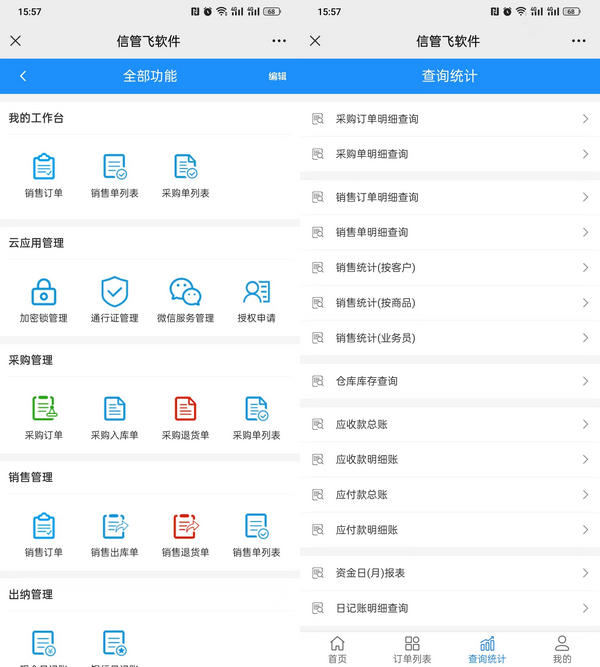600x667 pixels.
Task: Open 微信服务管理 chat icon
Action: (185, 292)
